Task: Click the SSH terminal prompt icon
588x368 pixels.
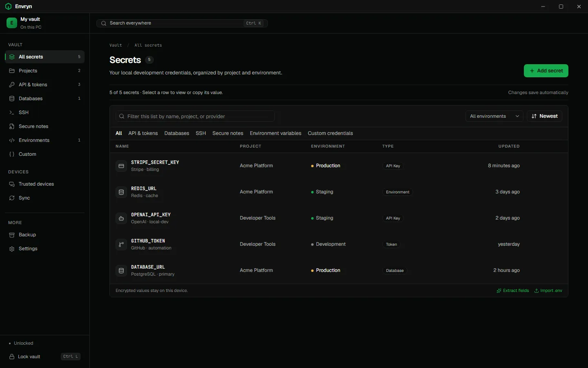Action: (x=12, y=112)
